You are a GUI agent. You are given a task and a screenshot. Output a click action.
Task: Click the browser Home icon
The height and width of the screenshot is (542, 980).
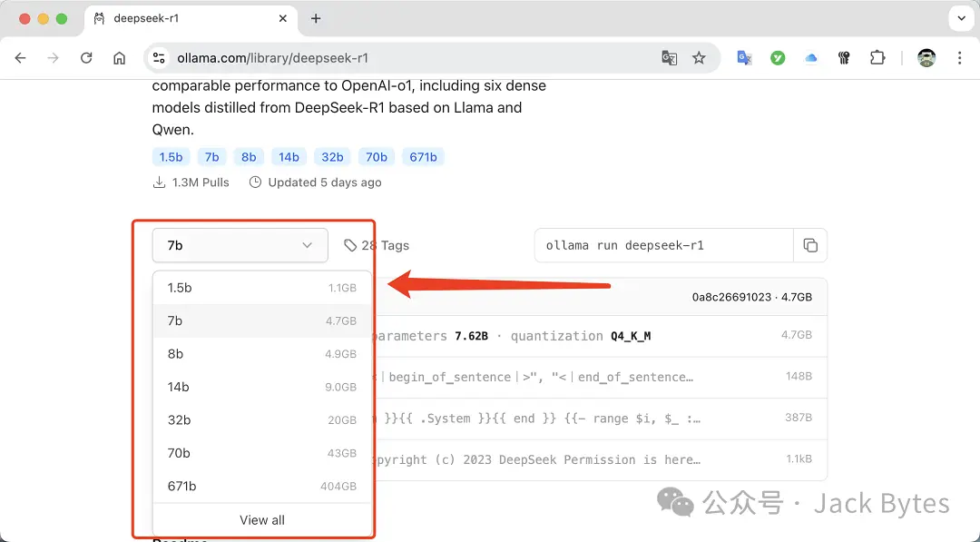(119, 57)
